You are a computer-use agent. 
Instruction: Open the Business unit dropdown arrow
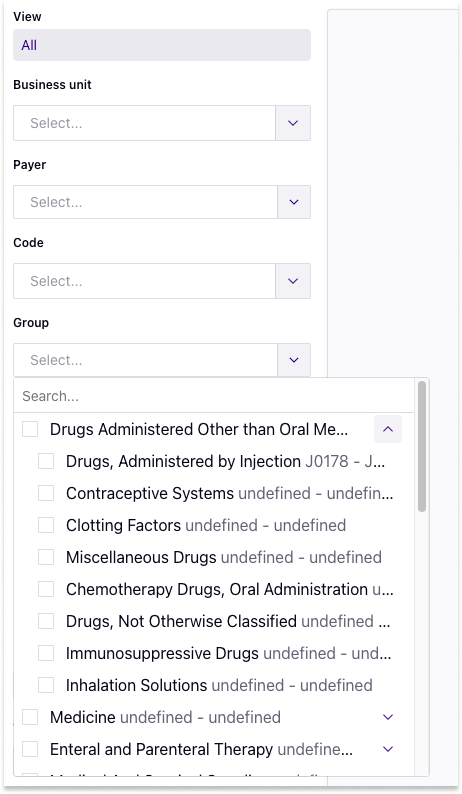(293, 123)
